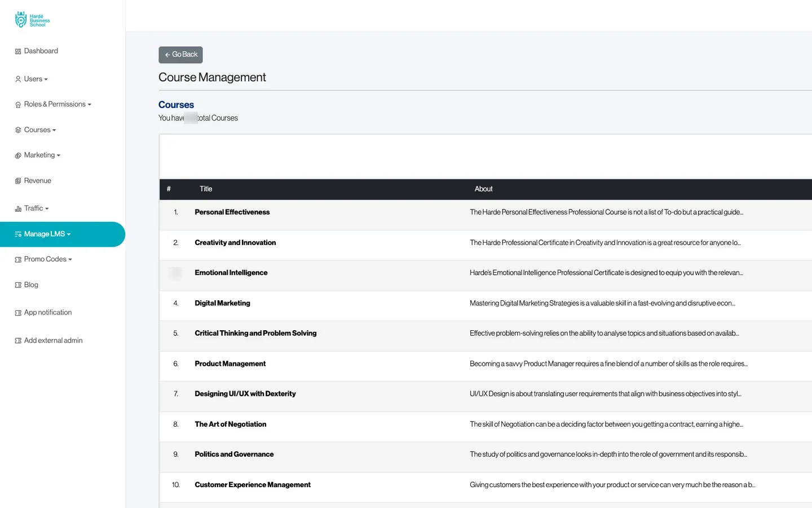
Task: Open Add external admin page
Action: click(54, 340)
